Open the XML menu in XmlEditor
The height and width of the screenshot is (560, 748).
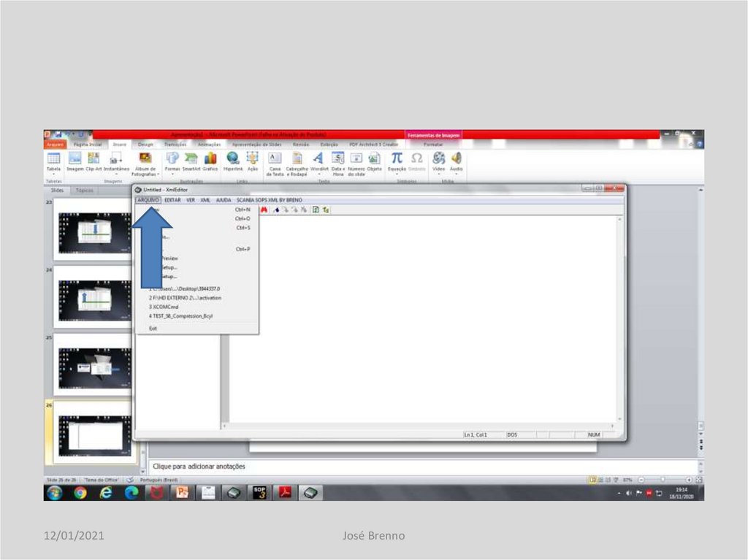point(205,200)
